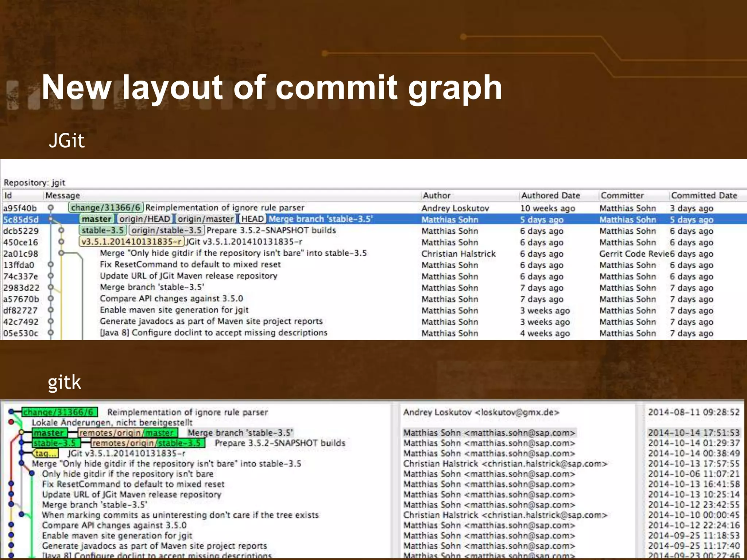Select commit id 13ffda0
Screen dimensions: 747x560
(19, 265)
